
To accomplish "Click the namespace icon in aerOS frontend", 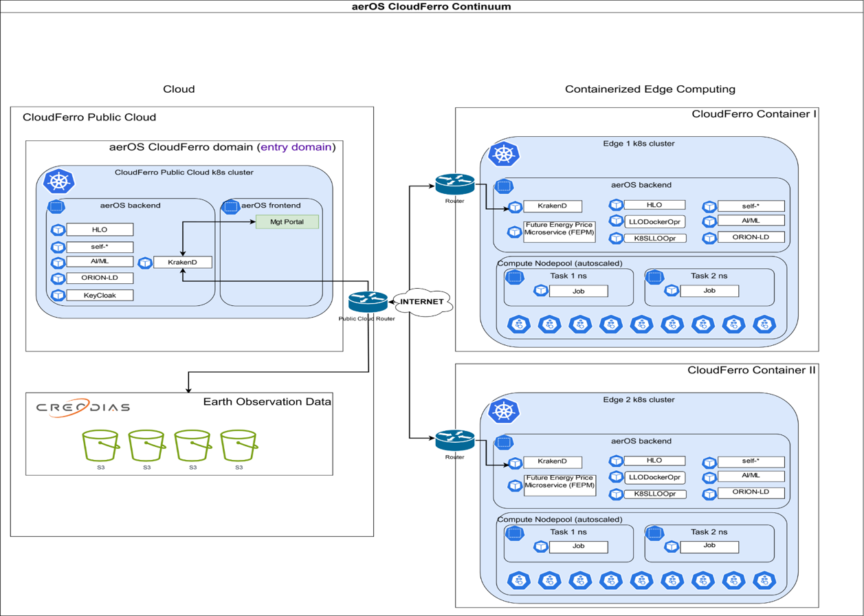I will 231,206.
